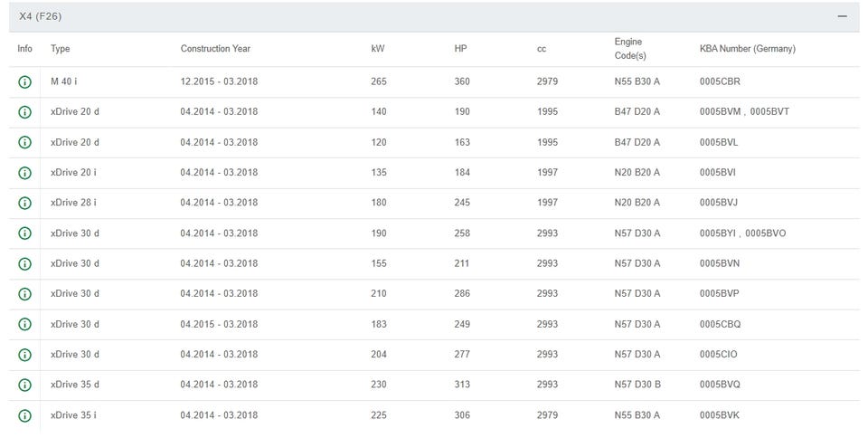The image size is (868, 438).
Task: View info icon for xDrive 30 d 155 kW
Action: pyautogui.click(x=25, y=263)
